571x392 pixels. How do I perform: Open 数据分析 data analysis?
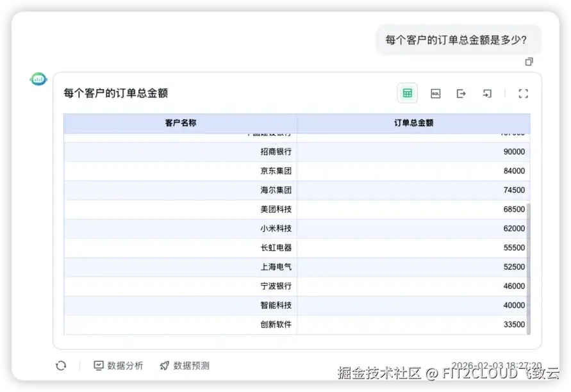coord(119,366)
